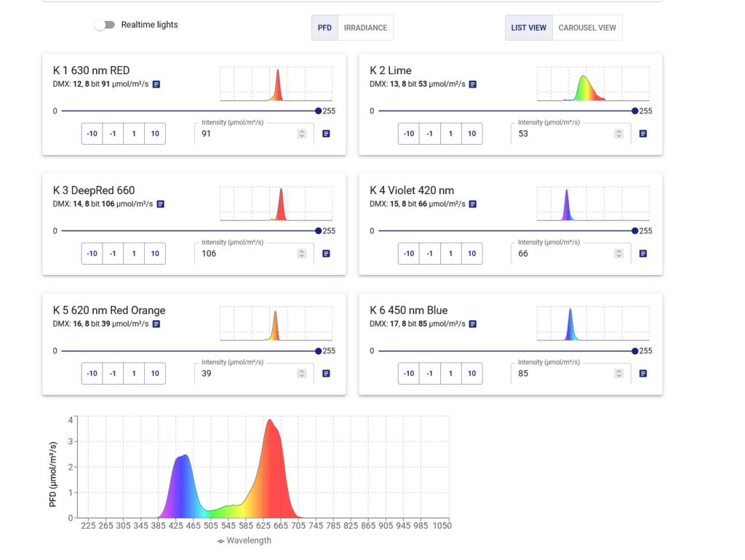Image resolution: width=745 pixels, height=560 pixels.
Task: Click the icon right of K 5 intensity field
Action: pyautogui.click(x=327, y=373)
